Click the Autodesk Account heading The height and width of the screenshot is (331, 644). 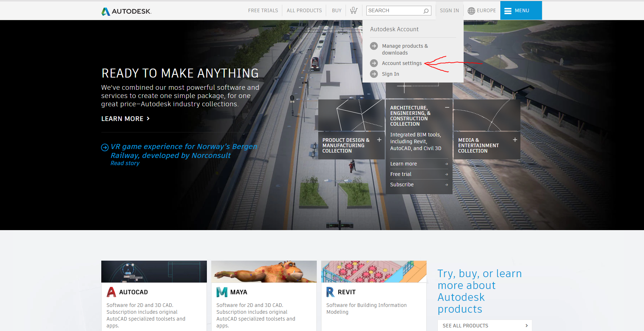tap(394, 29)
